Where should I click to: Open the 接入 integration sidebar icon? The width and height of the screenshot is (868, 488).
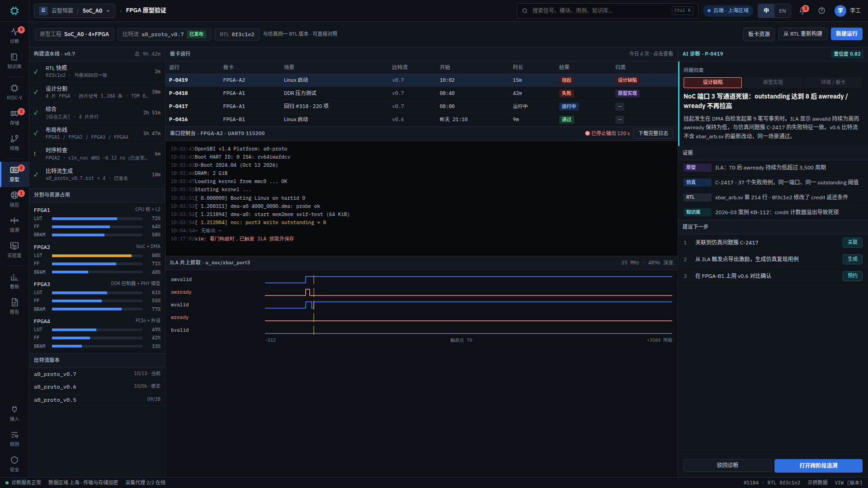[x=14, y=413]
